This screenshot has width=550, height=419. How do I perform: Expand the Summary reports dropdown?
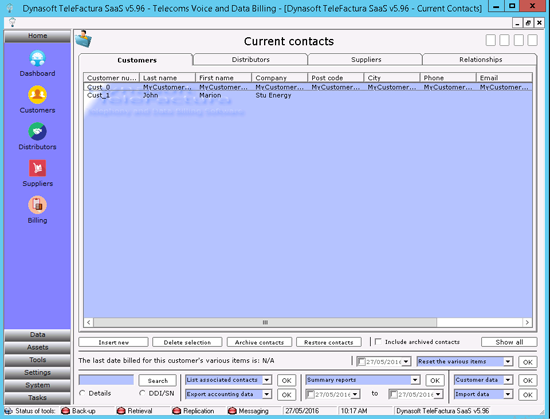point(415,380)
